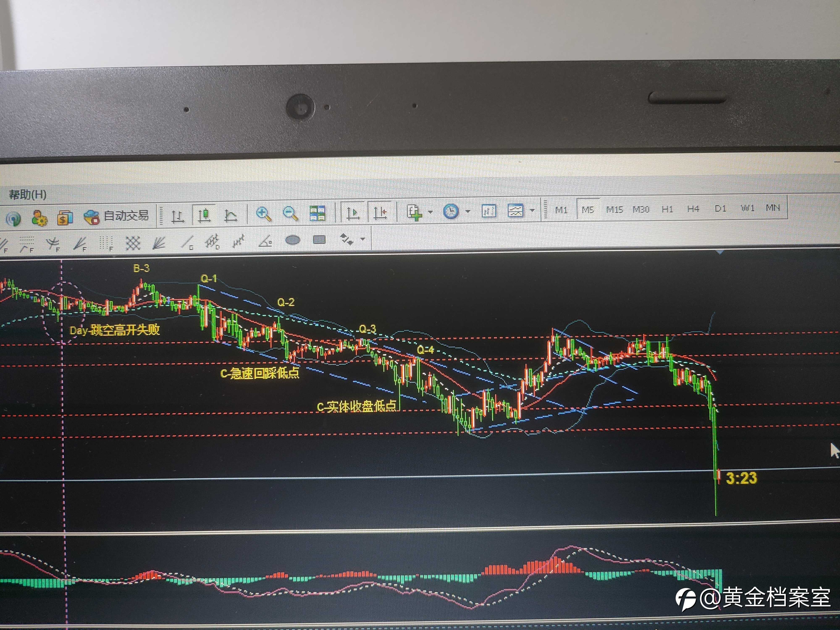This screenshot has width=840, height=630.
Task: Click the dollar-sign windows icon
Action: tap(65, 218)
